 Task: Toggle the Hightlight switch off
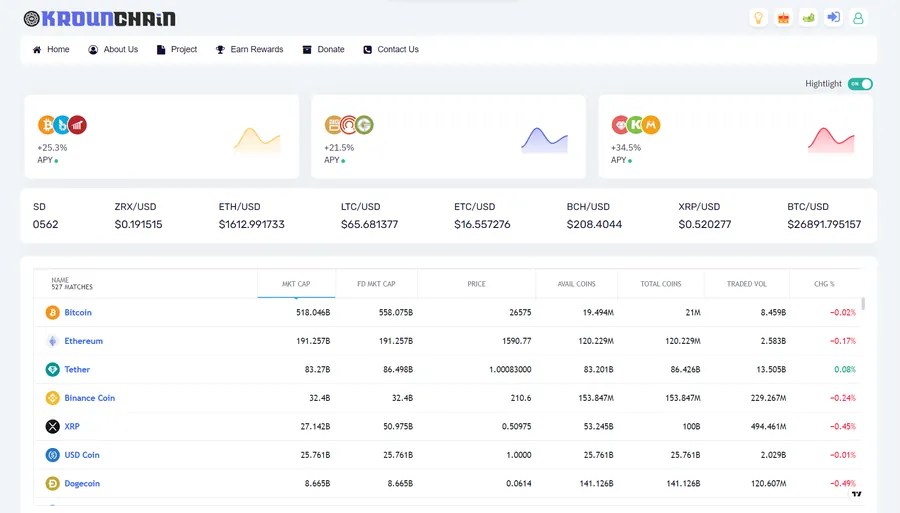(860, 84)
